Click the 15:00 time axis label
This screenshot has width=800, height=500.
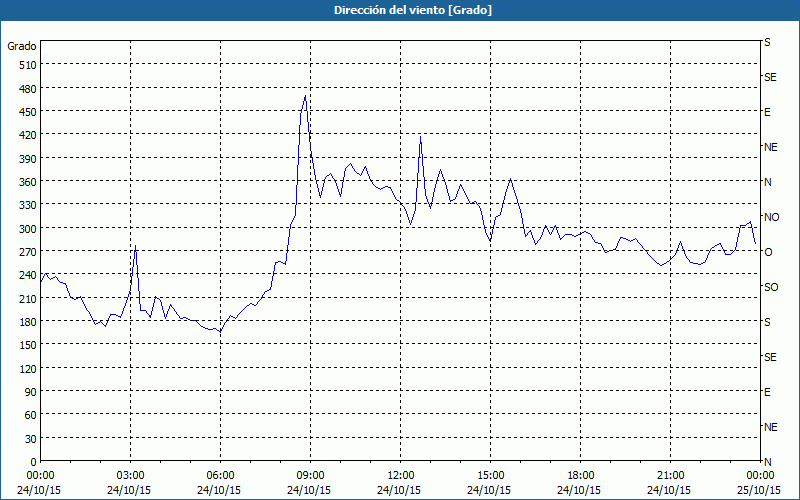click(490, 476)
